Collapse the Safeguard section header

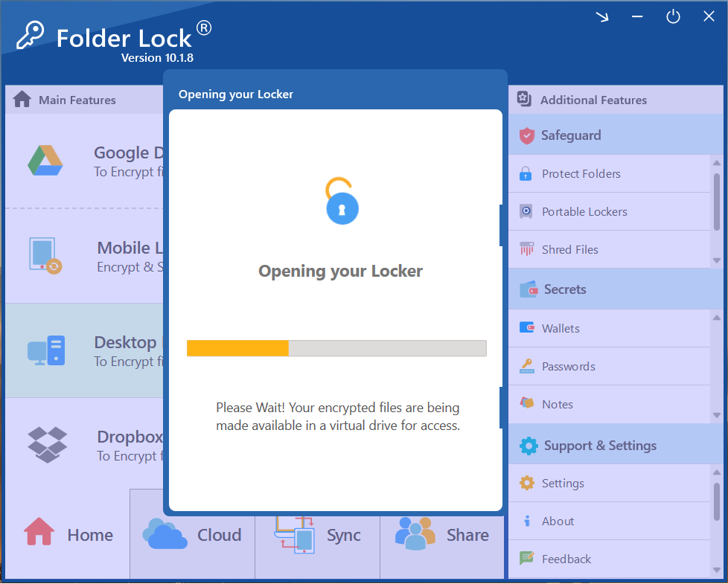pyautogui.click(x=616, y=135)
